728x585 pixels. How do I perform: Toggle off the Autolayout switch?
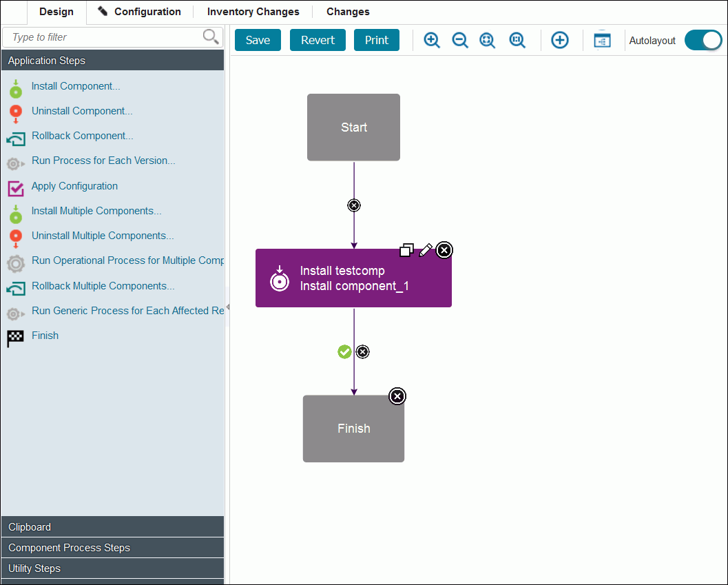point(703,40)
